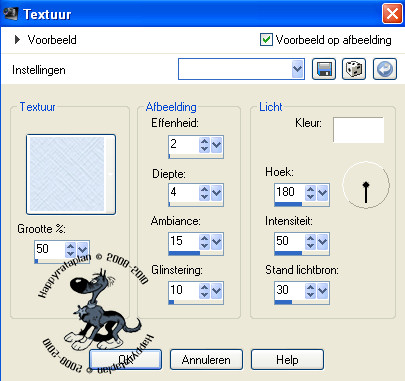Toggle Voorbeeld op afbeelding checkbox
The height and width of the screenshot is (381, 405).
266,40
